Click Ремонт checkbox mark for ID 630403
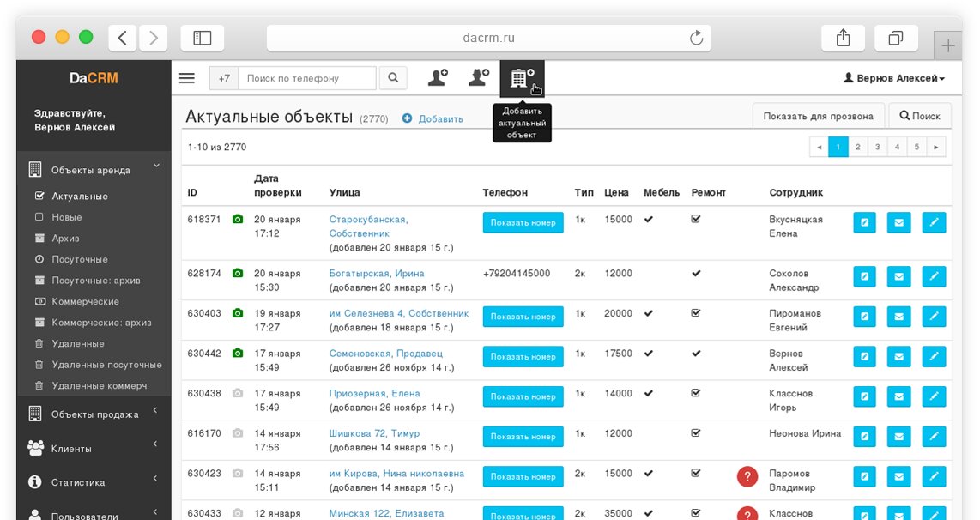 coord(696,312)
